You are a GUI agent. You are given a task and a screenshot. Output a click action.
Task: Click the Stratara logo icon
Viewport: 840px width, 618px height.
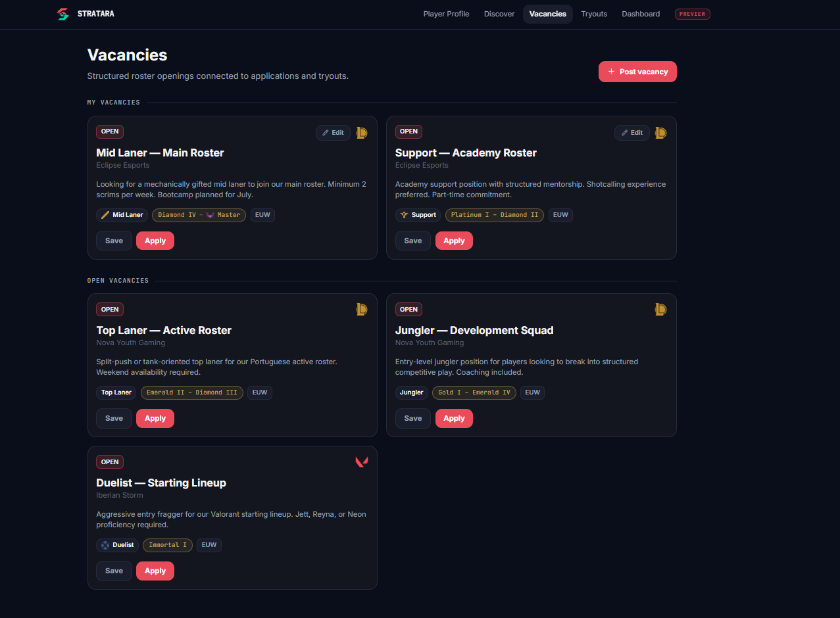pos(62,14)
